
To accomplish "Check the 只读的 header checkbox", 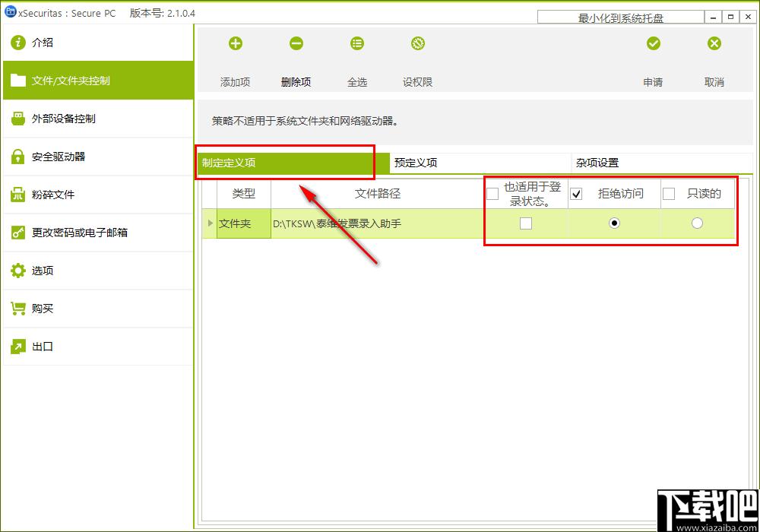I will 669,194.
